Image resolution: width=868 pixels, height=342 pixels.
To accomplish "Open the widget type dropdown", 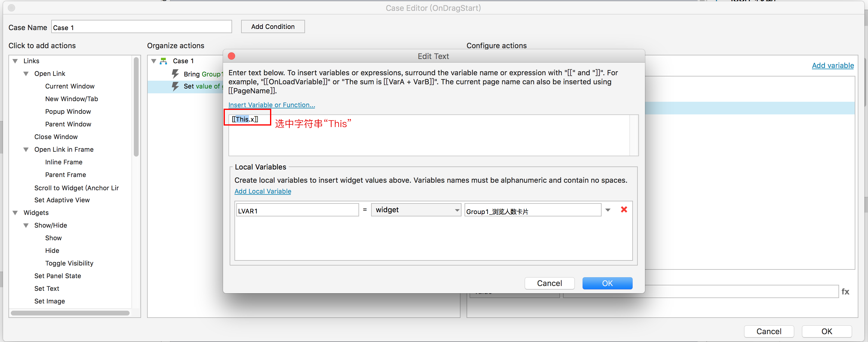I will pyautogui.click(x=416, y=210).
